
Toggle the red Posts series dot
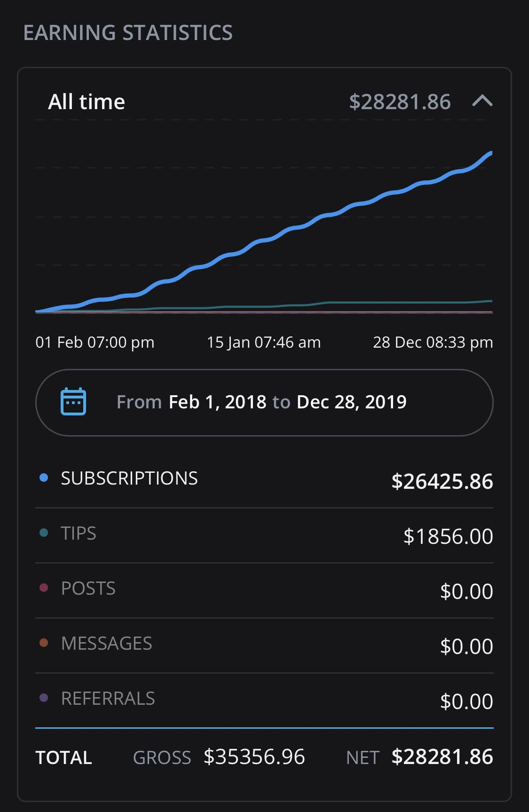[44, 588]
